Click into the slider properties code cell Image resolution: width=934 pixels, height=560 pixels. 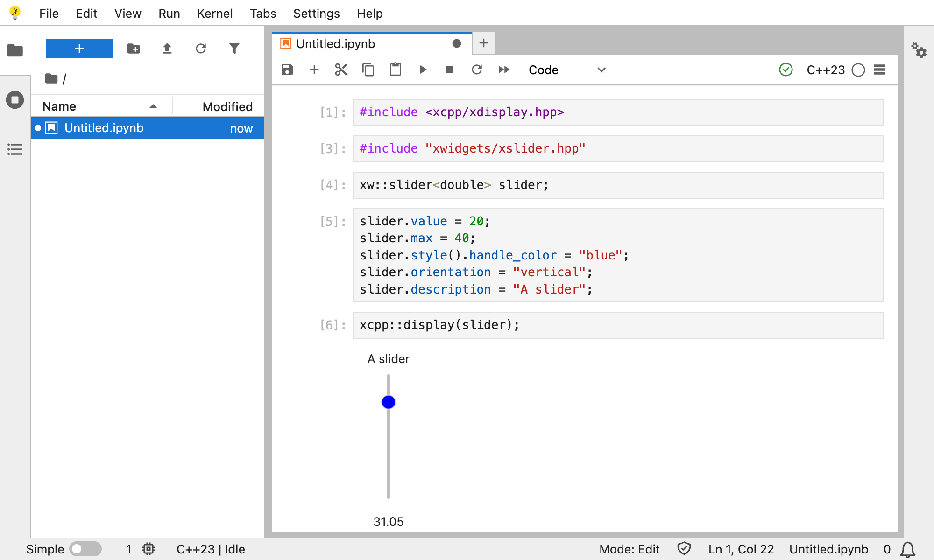pyautogui.click(x=618, y=255)
